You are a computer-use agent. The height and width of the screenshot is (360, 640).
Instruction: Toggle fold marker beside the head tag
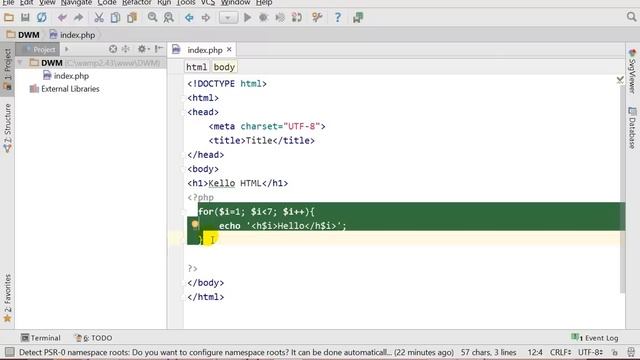point(184,112)
